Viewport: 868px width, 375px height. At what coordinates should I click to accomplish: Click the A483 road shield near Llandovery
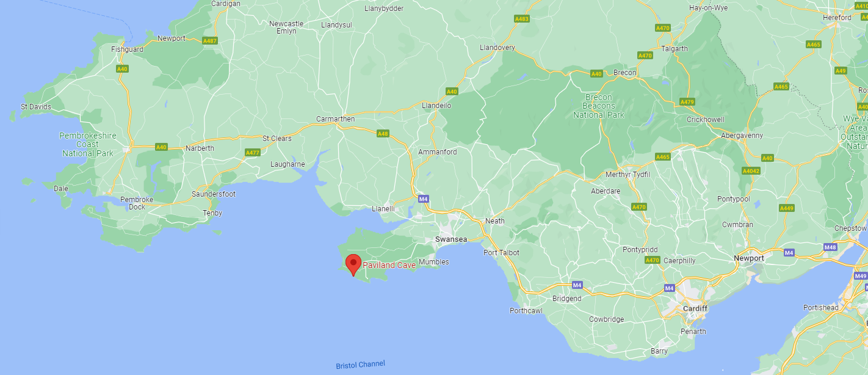521,19
